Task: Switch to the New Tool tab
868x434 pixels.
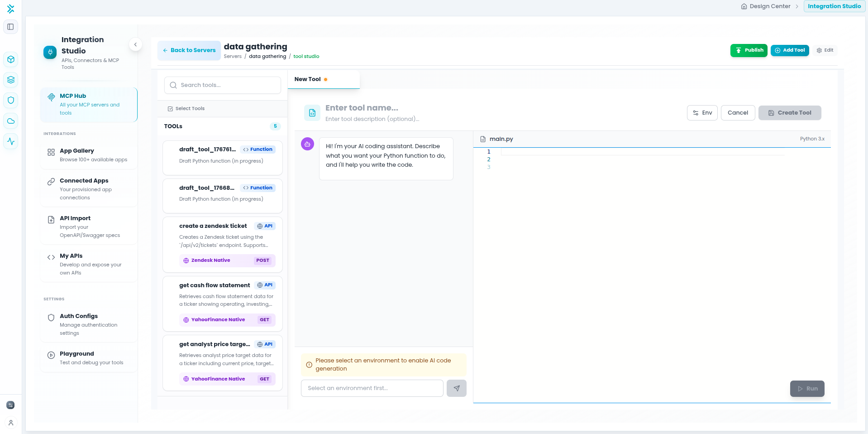Action: pyautogui.click(x=308, y=79)
